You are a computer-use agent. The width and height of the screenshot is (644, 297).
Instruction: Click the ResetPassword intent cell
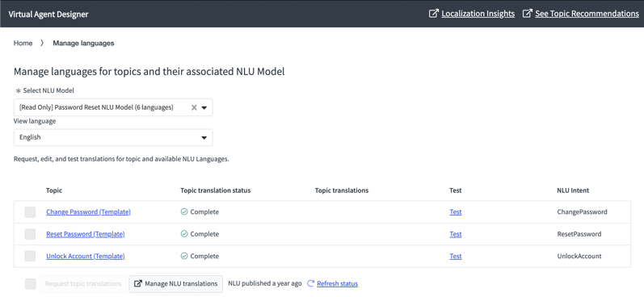pyautogui.click(x=579, y=234)
